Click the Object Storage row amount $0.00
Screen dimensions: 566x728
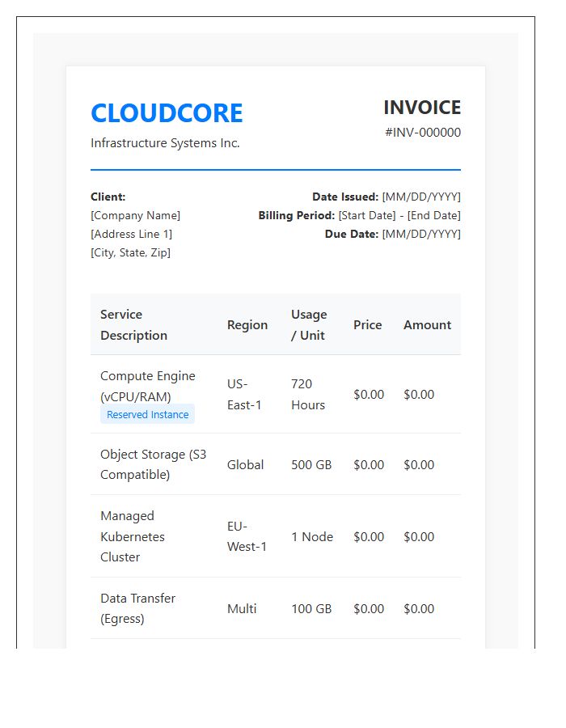[x=419, y=465]
